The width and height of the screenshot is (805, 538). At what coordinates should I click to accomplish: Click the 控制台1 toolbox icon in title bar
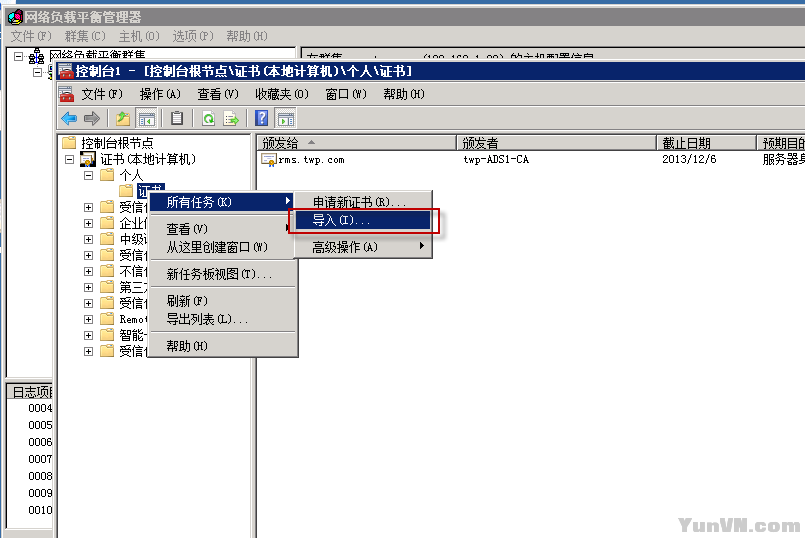coord(66,71)
